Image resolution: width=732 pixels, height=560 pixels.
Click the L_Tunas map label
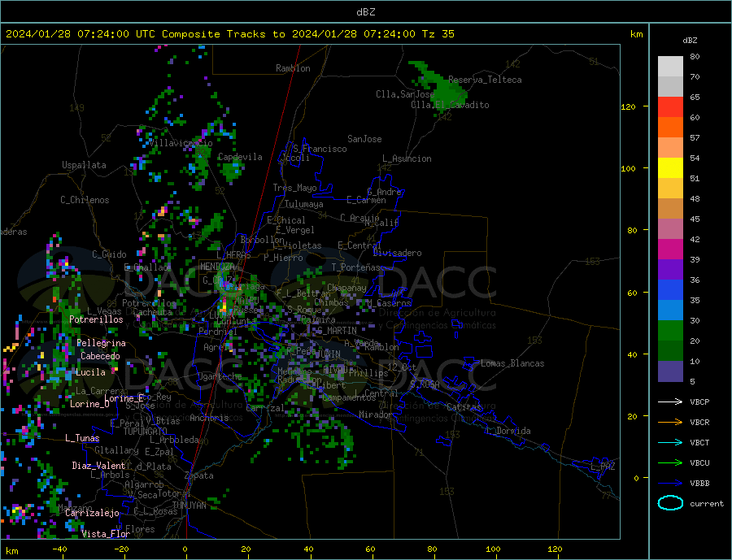[82, 438]
